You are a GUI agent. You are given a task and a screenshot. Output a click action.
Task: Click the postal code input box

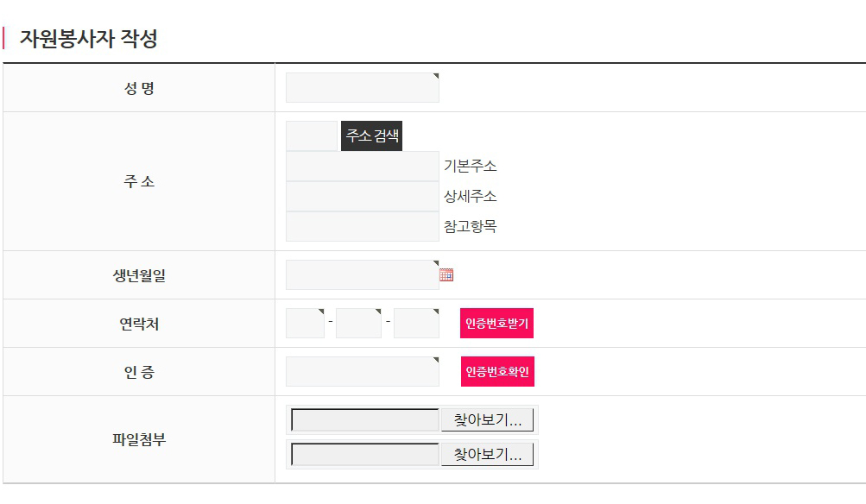(312, 135)
